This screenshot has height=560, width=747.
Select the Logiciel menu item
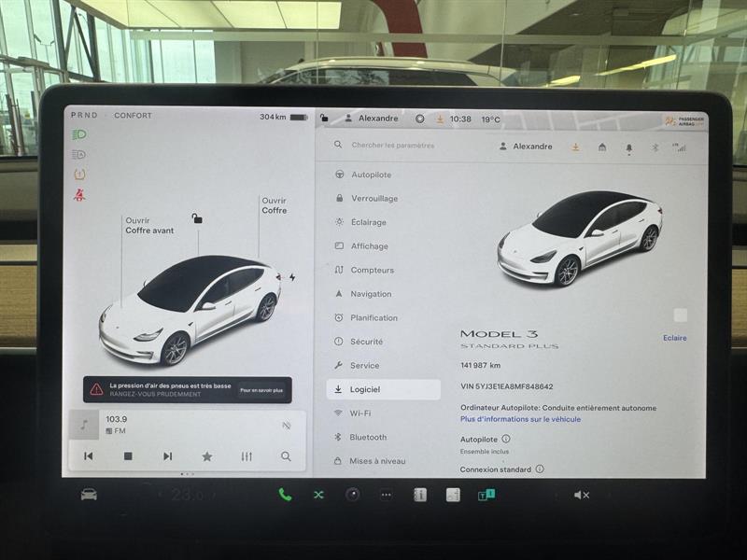pyautogui.click(x=384, y=389)
